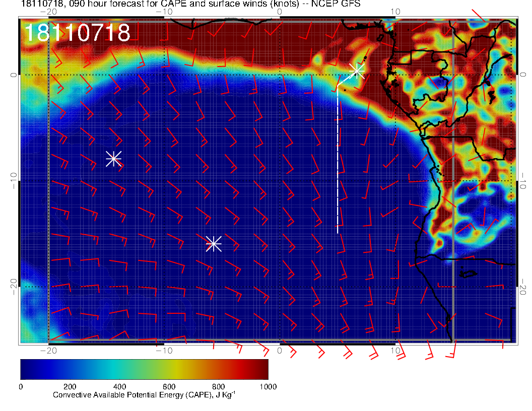Pick the dark blue end of the CAPE colorbar
The width and height of the screenshot is (532, 411).
click(26, 369)
